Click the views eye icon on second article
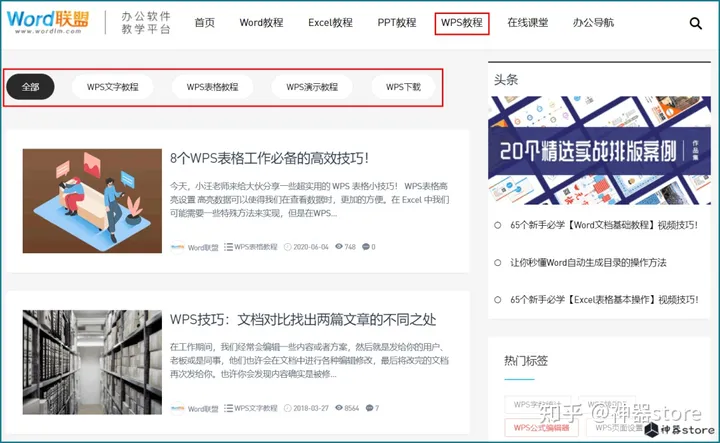Image resolution: width=720 pixels, height=443 pixels. [339, 408]
